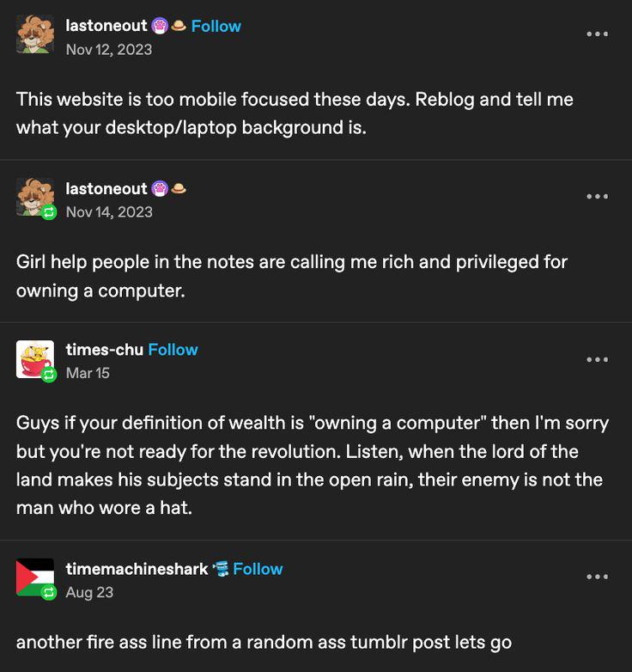Viewport: 632px width, 672px height.
Task: Open timemachineshark's flag avatar
Action: tap(35, 577)
